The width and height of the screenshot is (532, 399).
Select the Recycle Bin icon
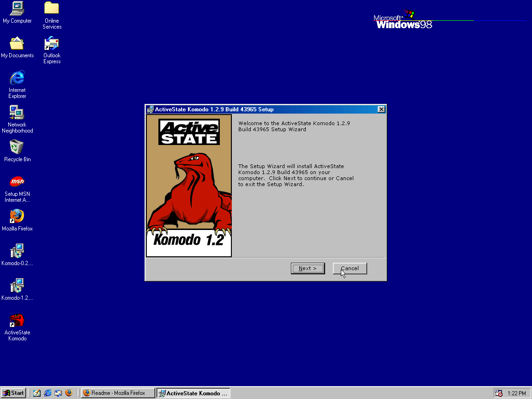pyautogui.click(x=17, y=151)
